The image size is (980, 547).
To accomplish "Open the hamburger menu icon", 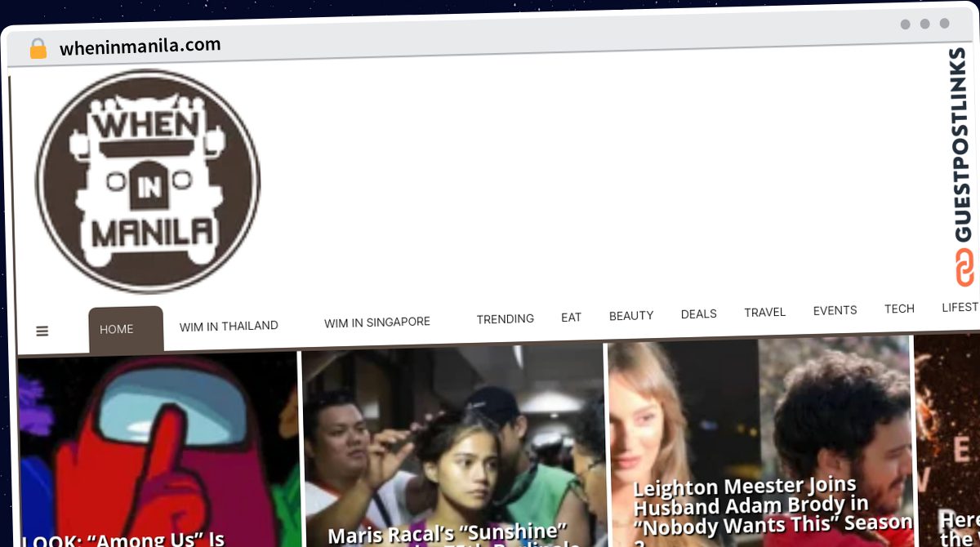I will [x=42, y=331].
